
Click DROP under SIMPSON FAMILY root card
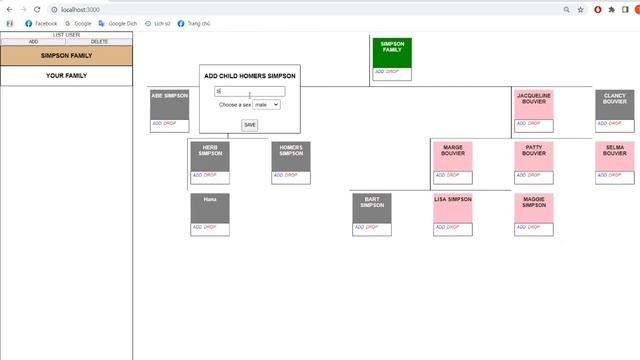(392, 71)
